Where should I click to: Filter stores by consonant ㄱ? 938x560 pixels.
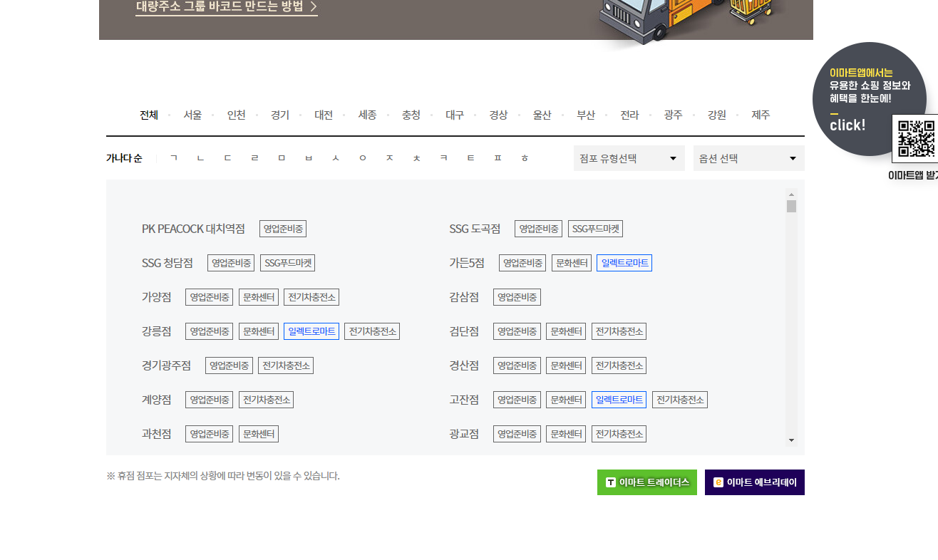point(173,158)
